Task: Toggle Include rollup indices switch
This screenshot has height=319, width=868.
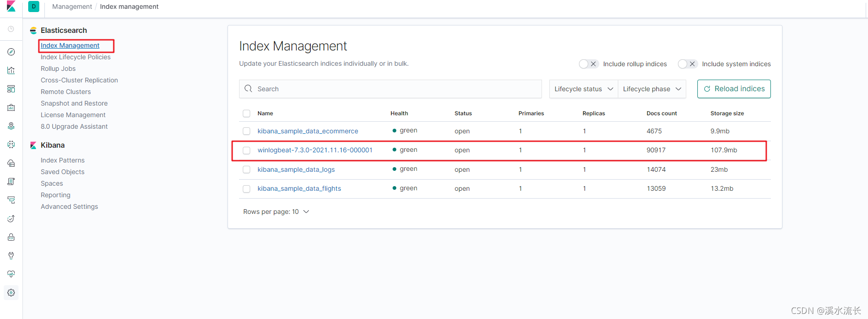Action: 589,64
